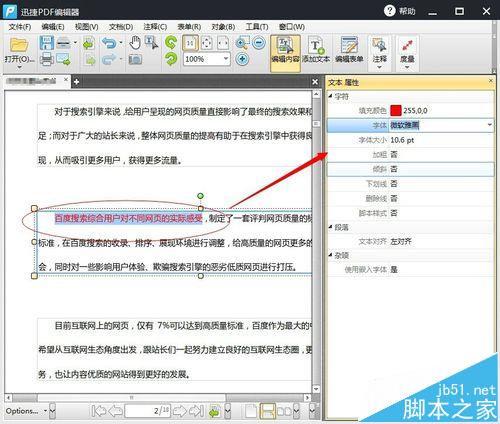Toggle the 加粗 bold property value
The image size is (500, 424).
tap(394, 154)
